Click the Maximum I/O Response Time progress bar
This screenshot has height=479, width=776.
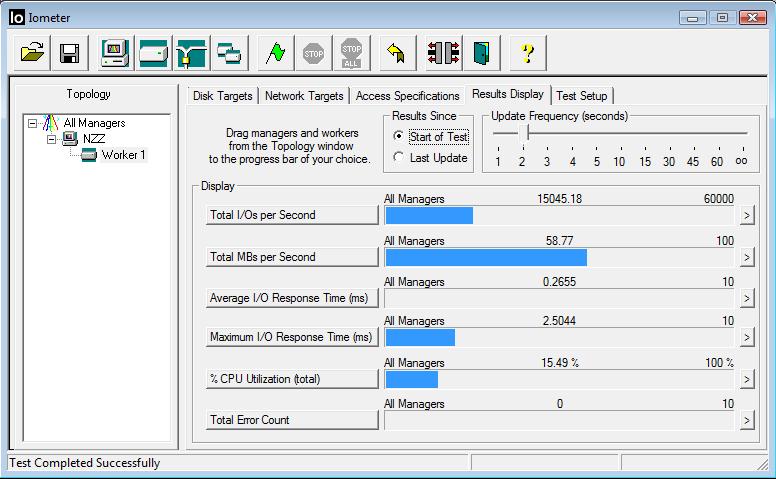click(x=559, y=337)
